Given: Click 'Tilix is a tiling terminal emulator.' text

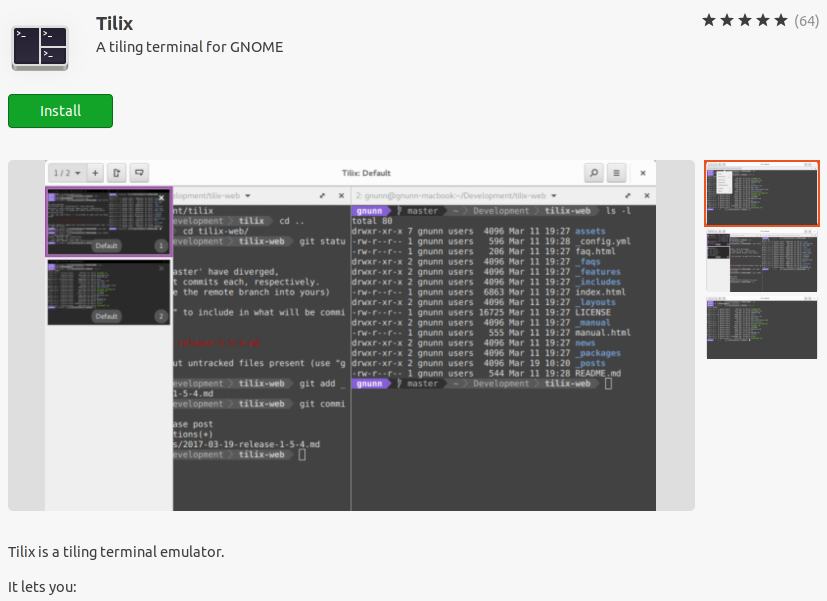Looking at the screenshot, I should (116, 552).
